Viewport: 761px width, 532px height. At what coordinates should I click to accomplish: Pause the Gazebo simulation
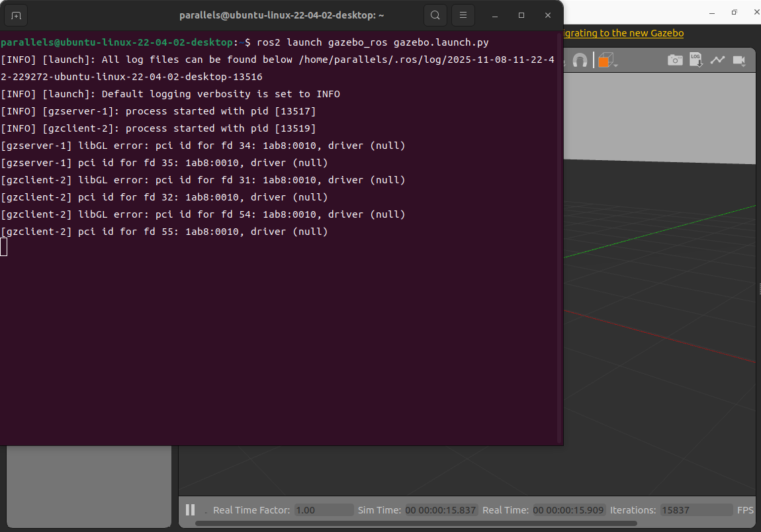[190, 510]
